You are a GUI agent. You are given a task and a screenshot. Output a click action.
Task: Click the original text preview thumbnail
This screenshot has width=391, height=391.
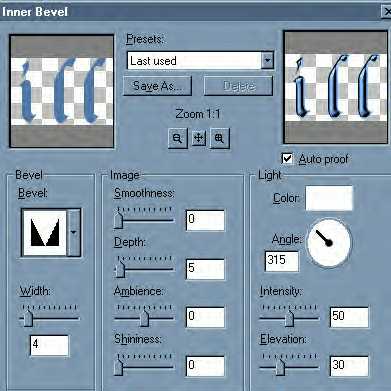tap(62, 91)
